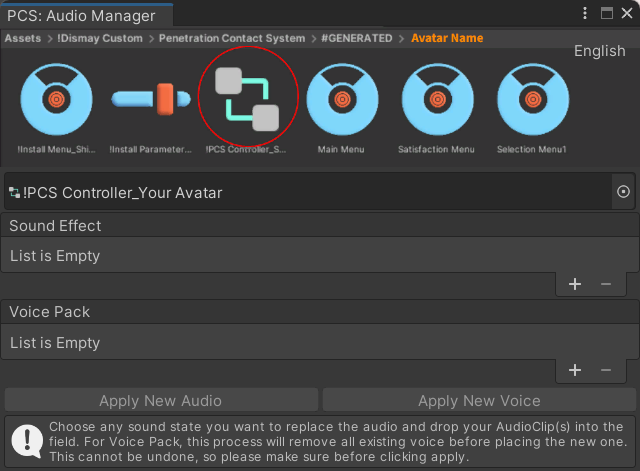Open the English language dropdown
Image resolution: width=640 pixels, height=471 pixels.
tap(600, 51)
